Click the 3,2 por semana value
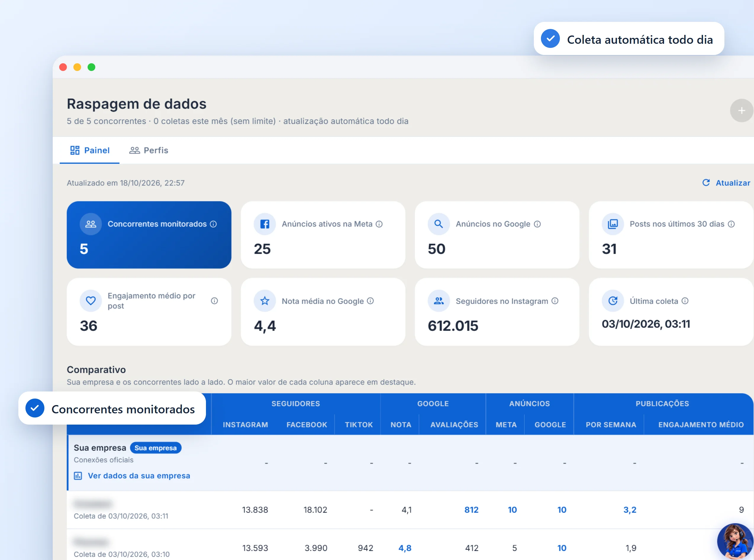Screen dimensions: 754x560 coord(629,510)
